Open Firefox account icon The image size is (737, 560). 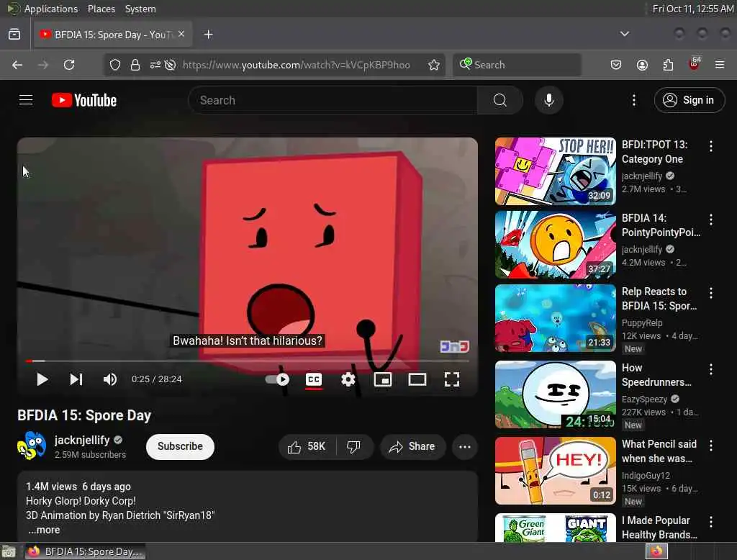tap(642, 65)
